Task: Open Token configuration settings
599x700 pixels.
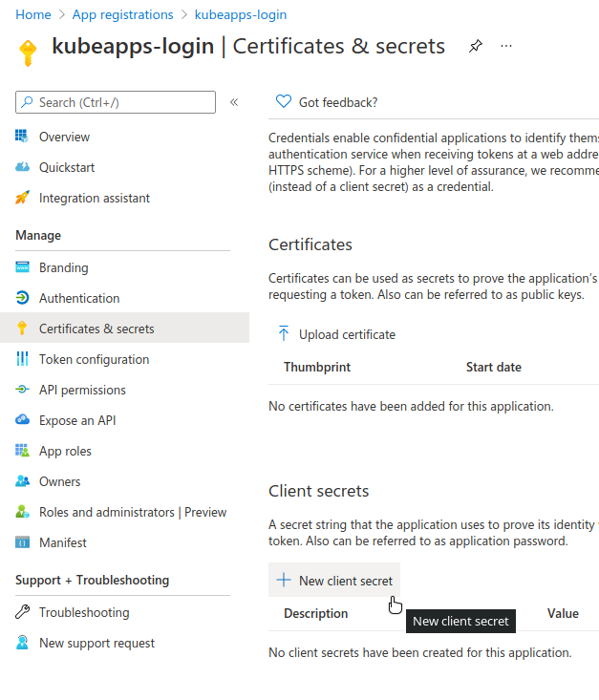Action: 94,359
